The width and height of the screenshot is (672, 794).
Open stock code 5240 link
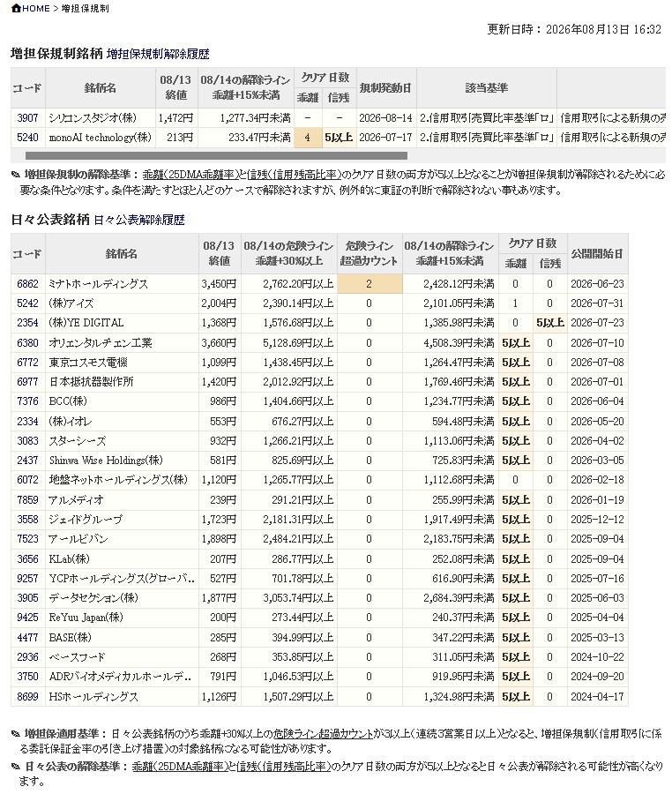coord(27,138)
